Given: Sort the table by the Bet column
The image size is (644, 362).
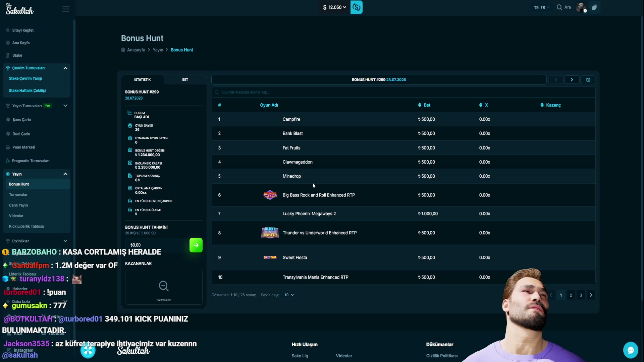Looking at the screenshot, I should [424, 105].
